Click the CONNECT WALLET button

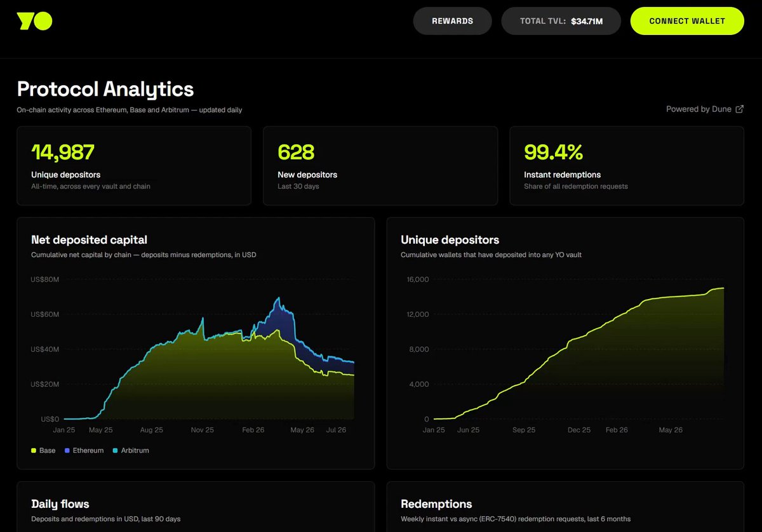pyautogui.click(x=687, y=21)
